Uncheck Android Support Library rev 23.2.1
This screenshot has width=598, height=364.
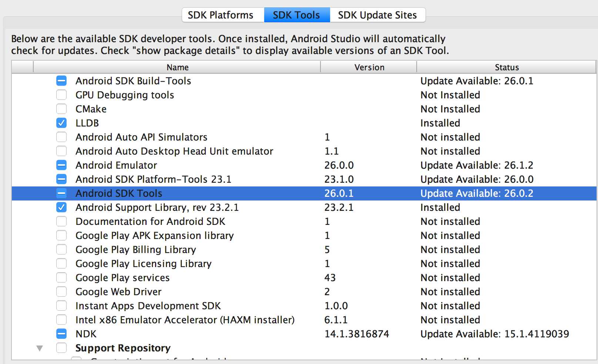coord(61,208)
